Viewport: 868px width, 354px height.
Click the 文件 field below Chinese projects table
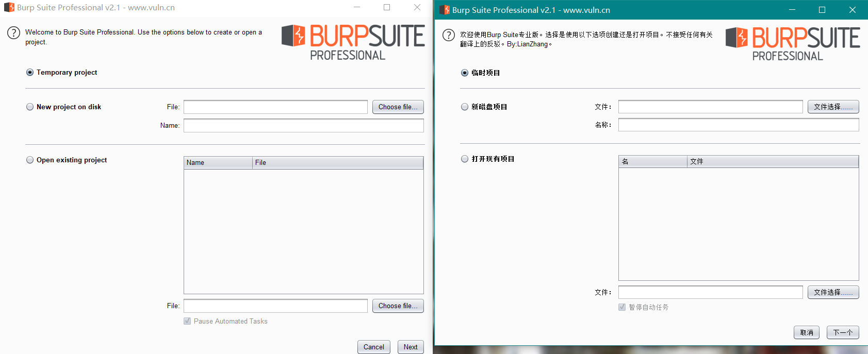(711, 292)
